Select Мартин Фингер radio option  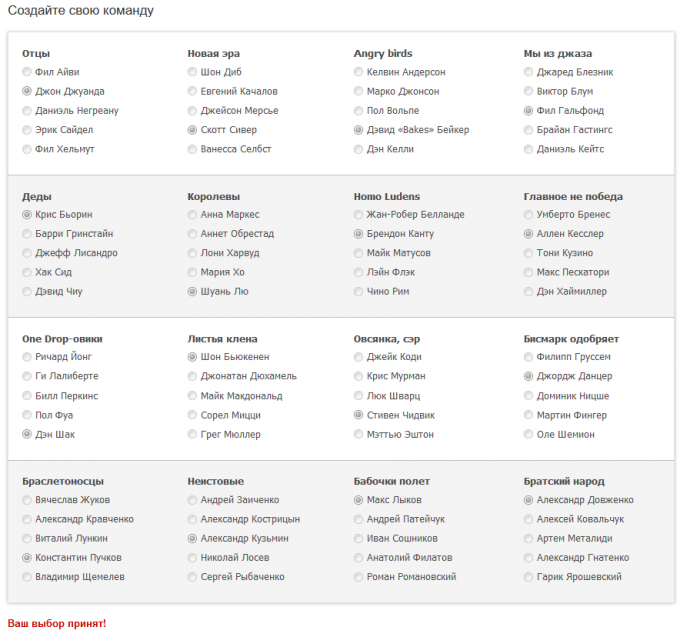click(x=529, y=415)
